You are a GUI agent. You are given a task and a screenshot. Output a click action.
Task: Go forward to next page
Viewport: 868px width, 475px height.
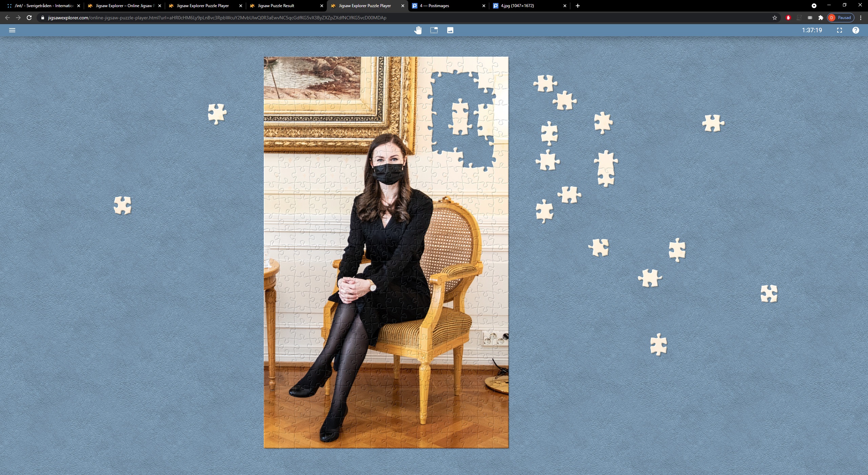(18, 18)
